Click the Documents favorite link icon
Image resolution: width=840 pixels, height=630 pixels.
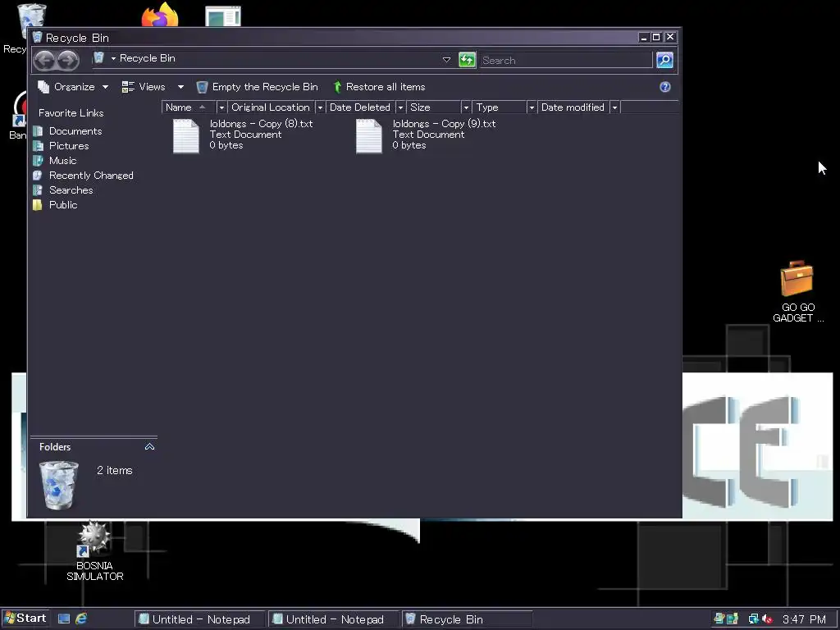[38, 131]
